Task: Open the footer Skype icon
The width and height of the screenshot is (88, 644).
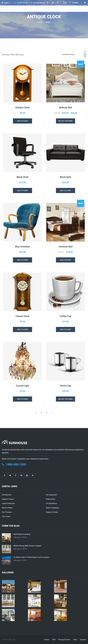Action: point(21,475)
